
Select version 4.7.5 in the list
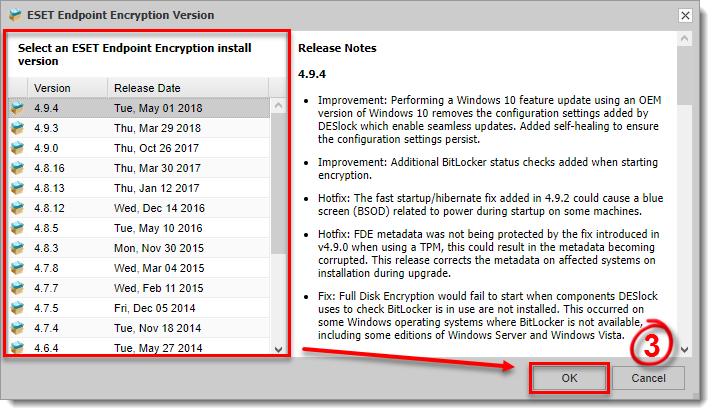point(139,308)
